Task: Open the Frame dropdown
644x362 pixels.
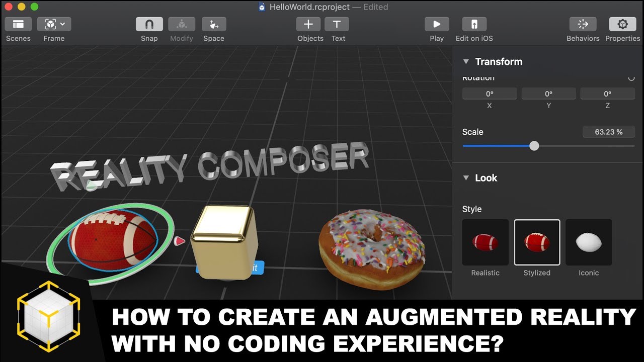Action: 54,24
